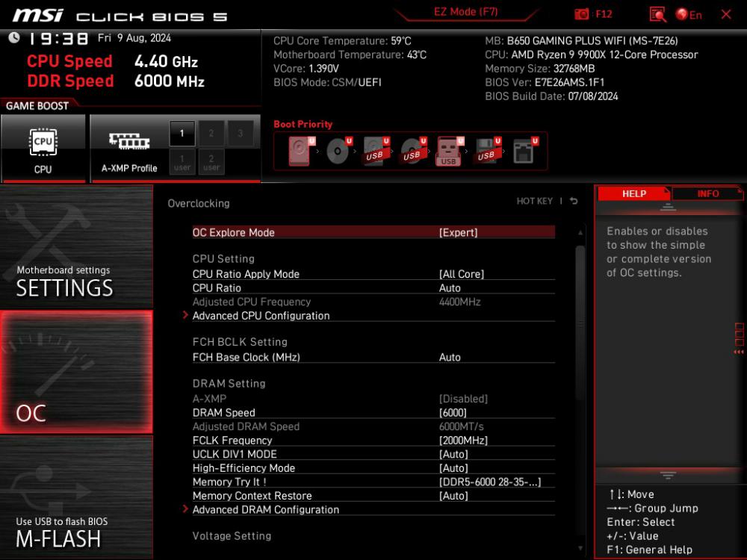Image resolution: width=747 pixels, height=560 pixels.
Task: Select the network boot device icon
Action: [524, 151]
